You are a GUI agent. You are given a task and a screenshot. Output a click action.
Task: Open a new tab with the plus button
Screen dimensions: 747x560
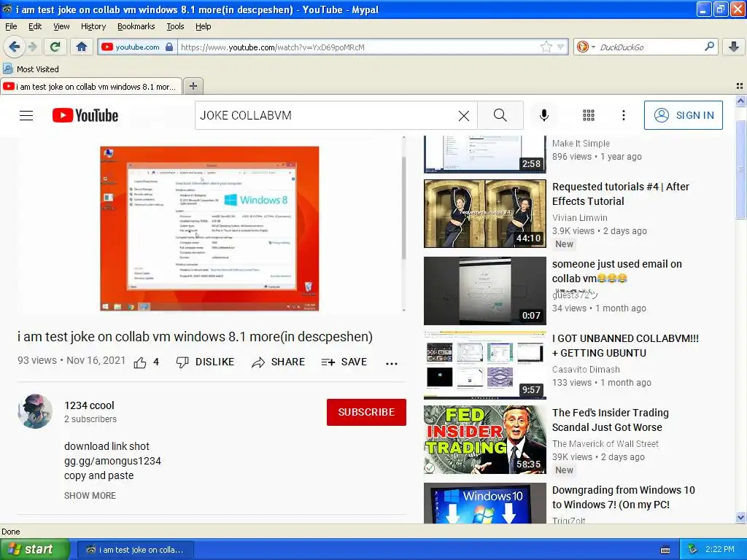193,86
